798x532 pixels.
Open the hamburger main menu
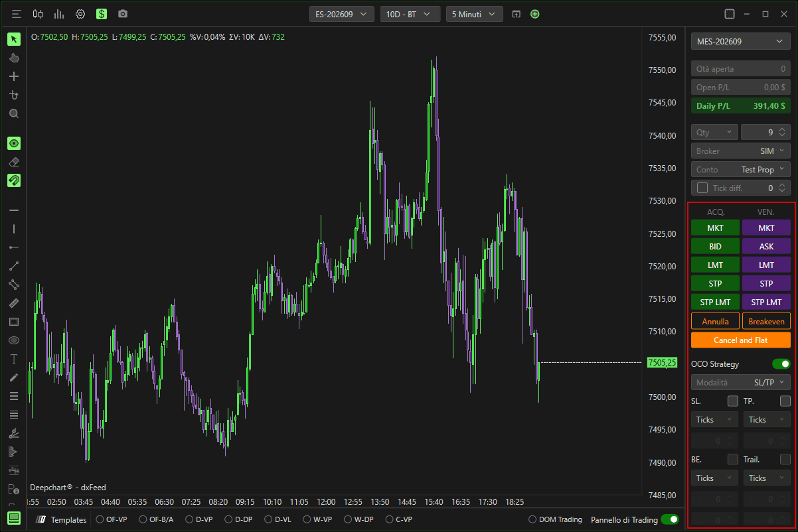coord(17,14)
